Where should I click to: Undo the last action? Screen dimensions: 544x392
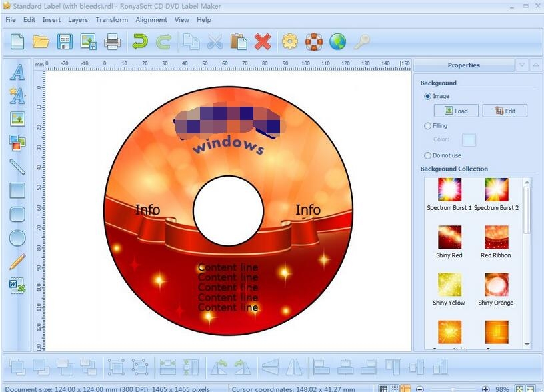point(140,42)
